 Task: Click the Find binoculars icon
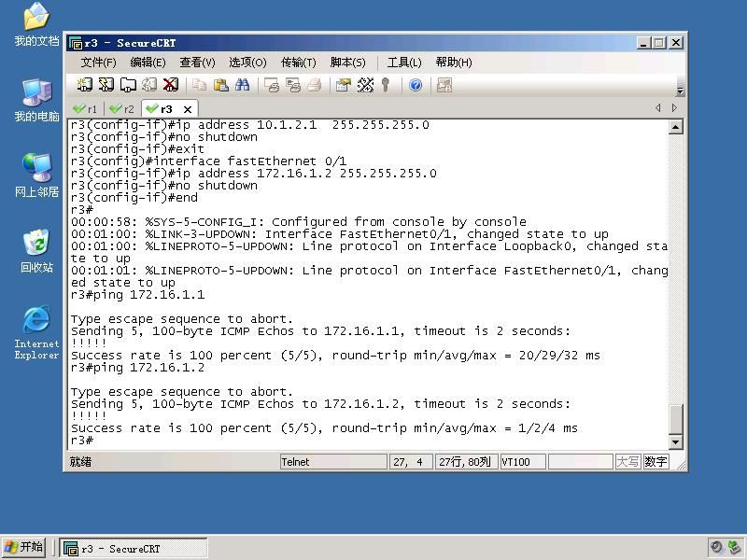[242, 85]
